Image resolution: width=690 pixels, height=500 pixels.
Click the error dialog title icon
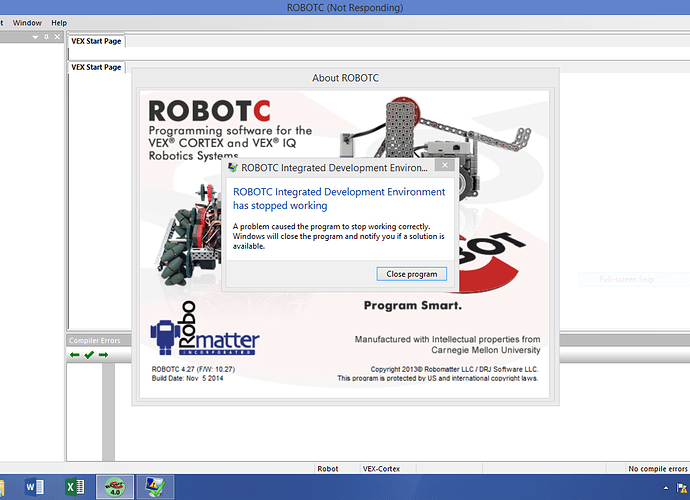click(x=232, y=168)
